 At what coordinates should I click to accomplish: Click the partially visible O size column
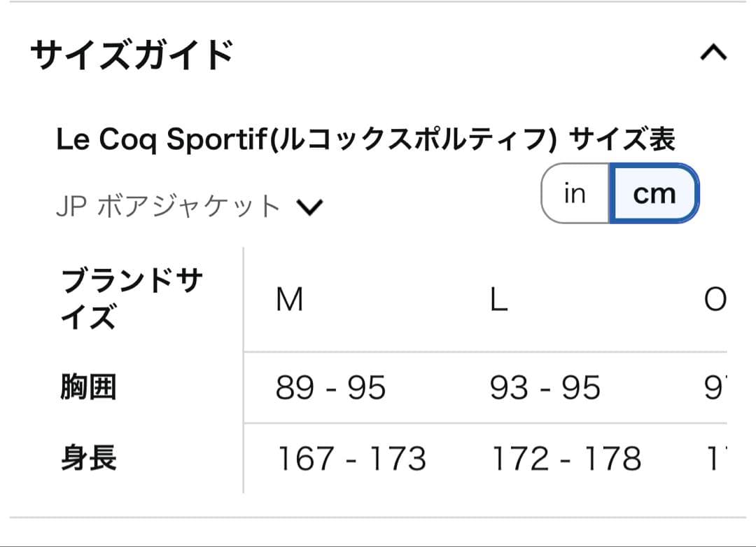click(x=714, y=300)
